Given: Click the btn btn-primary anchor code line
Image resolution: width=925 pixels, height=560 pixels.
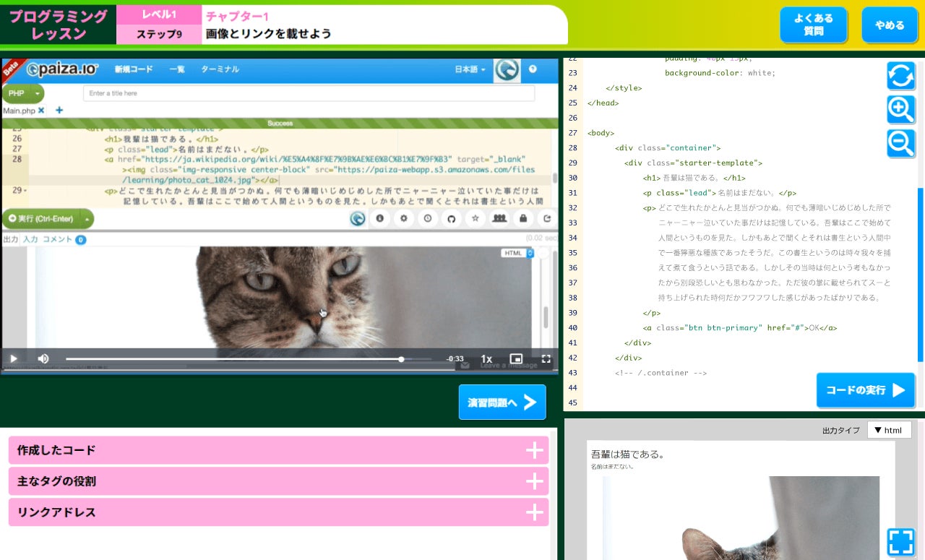Looking at the screenshot, I should (740, 327).
